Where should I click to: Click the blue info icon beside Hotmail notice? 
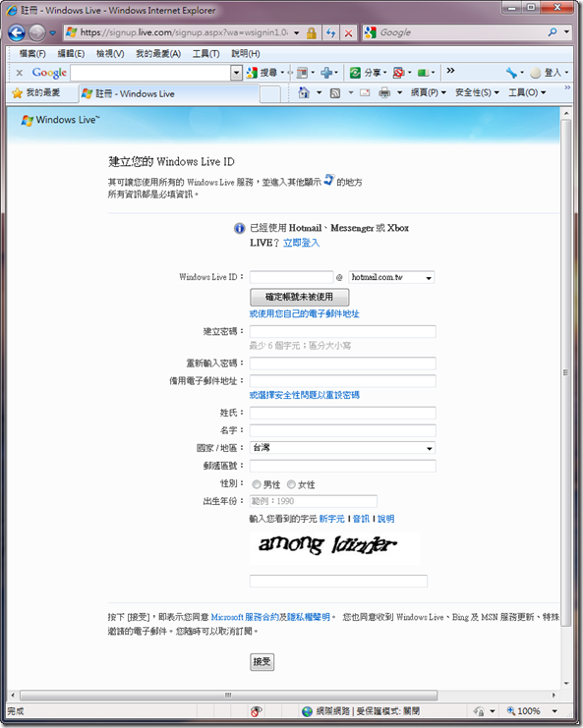click(x=239, y=229)
